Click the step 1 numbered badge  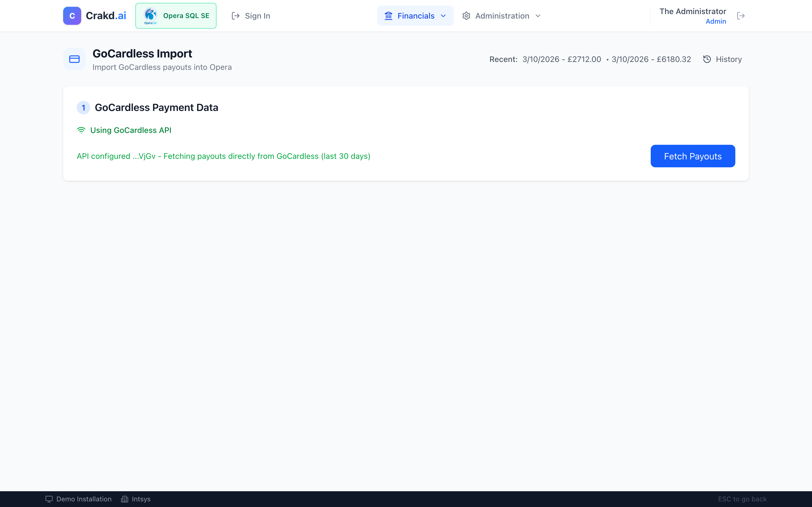coord(83,107)
